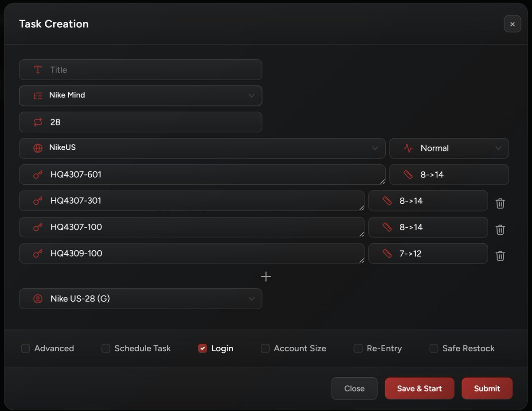Delete the HQ4307-301 SKU row

[x=500, y=203]
